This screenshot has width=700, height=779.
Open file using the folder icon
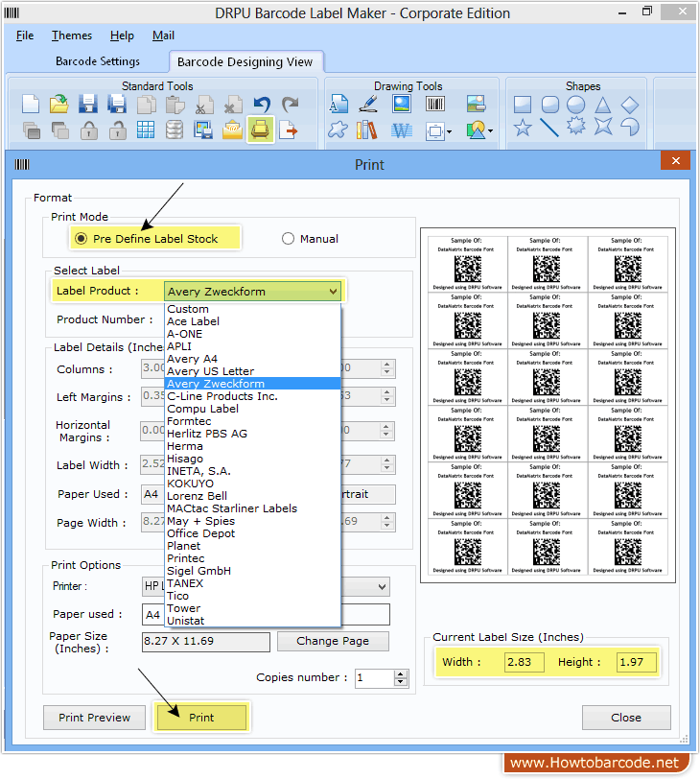pos(59,105)
